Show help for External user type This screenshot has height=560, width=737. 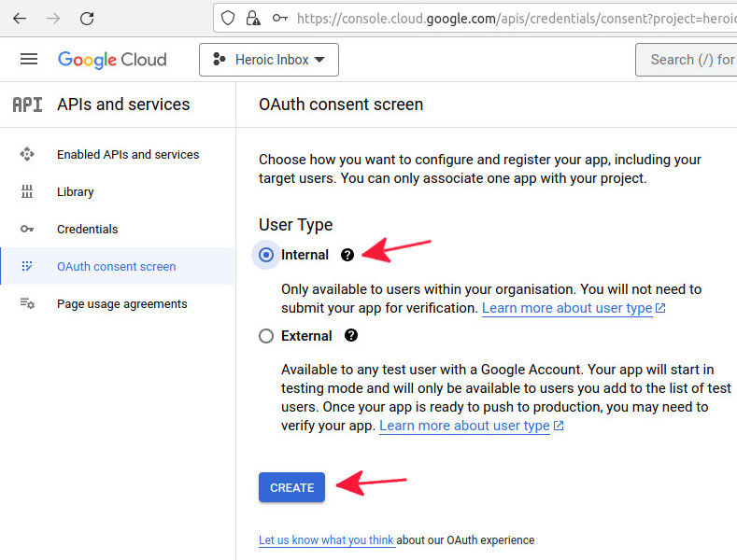[x=351, y=335]
